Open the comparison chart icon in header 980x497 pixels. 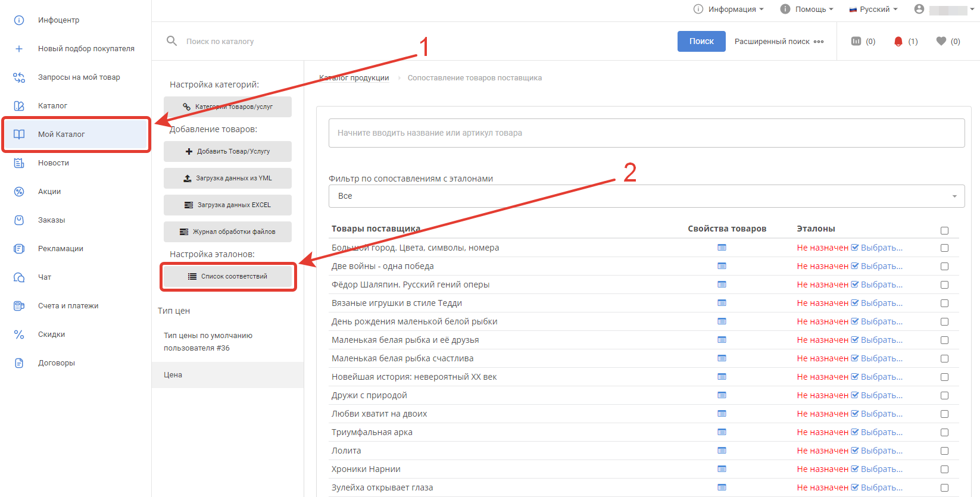click(x=856, y=41)
